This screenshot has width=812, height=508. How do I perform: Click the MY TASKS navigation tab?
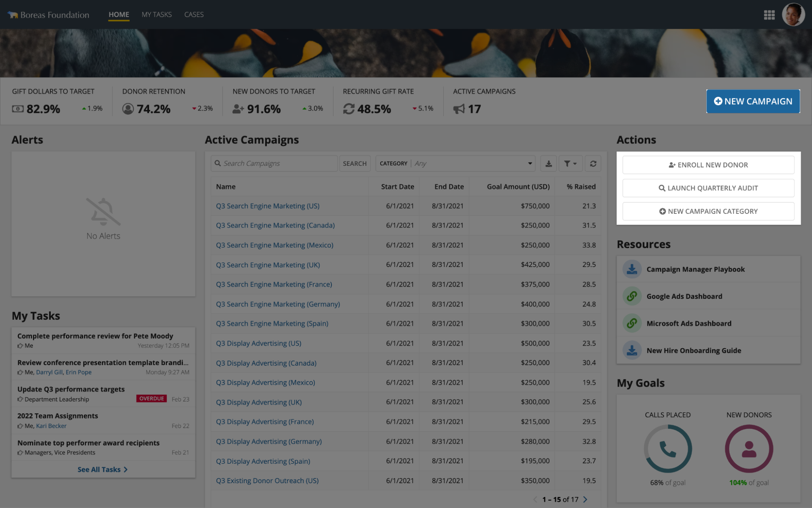coord(156,14)
